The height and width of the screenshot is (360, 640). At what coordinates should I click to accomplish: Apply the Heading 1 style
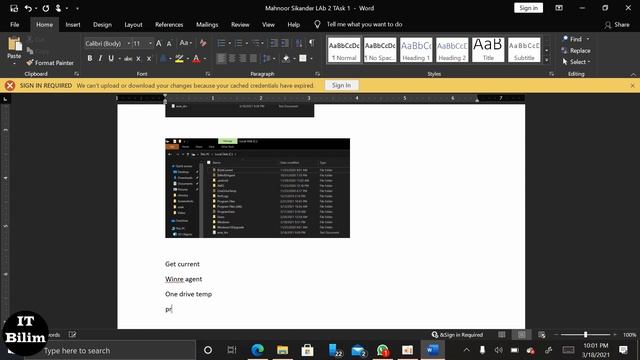pos(416,50)
